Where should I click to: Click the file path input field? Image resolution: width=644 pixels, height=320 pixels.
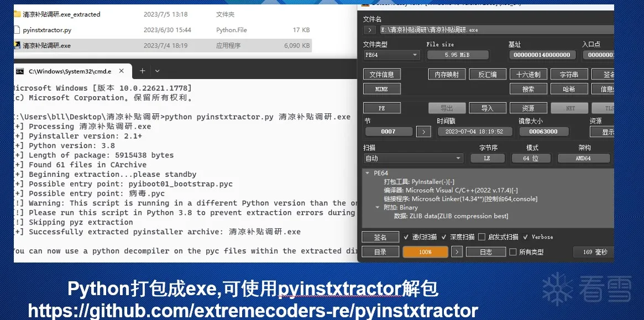[496, 30]
